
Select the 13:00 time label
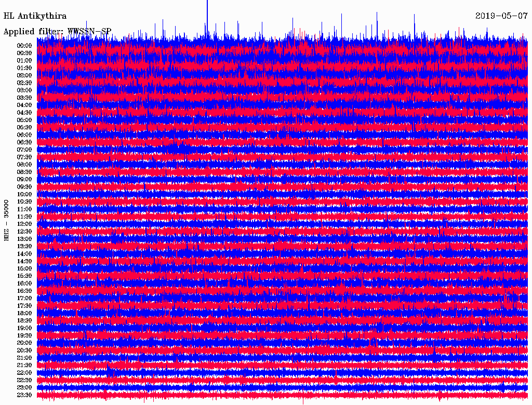(24, 239)
